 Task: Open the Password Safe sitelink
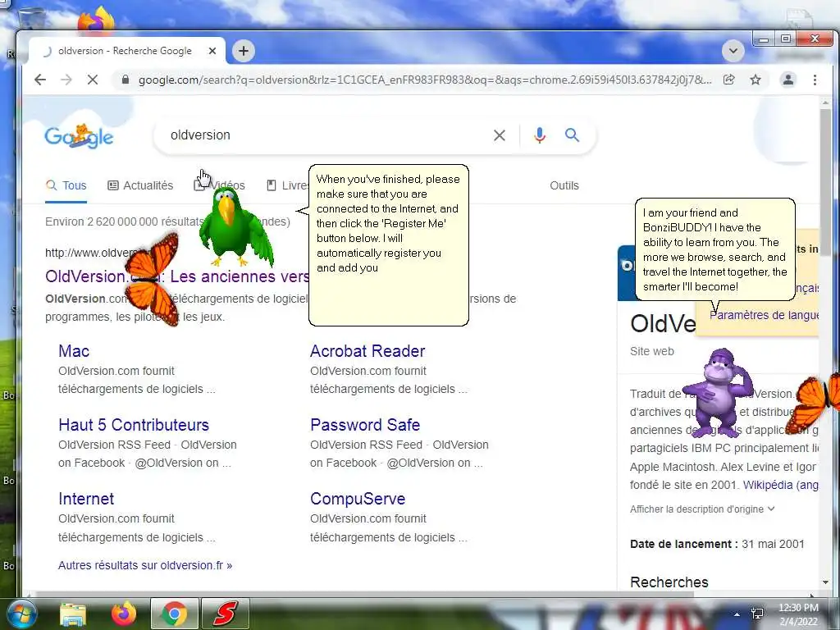365,425
